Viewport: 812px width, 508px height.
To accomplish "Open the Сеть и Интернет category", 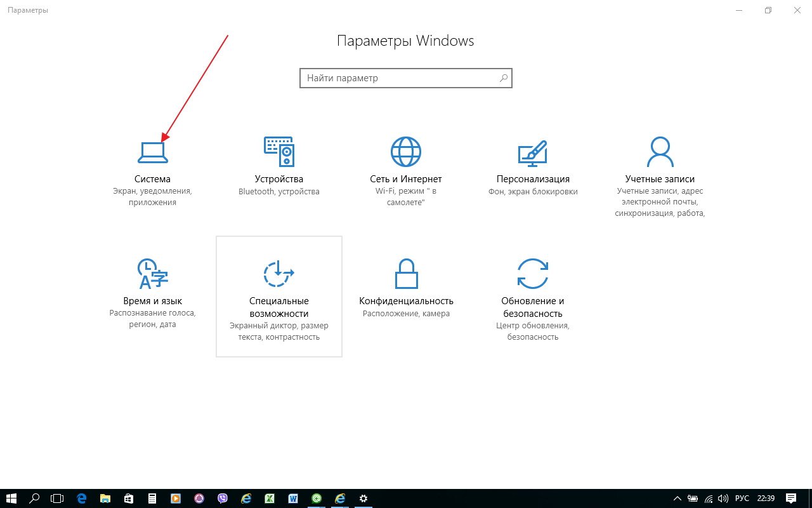I will click(406, 171).
